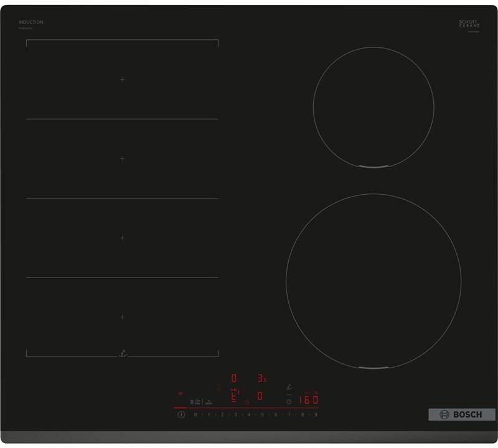The height and width of the screenshot is (448, 498).
Task: Select power level 0 on the slider
Action: coord(195,414)
